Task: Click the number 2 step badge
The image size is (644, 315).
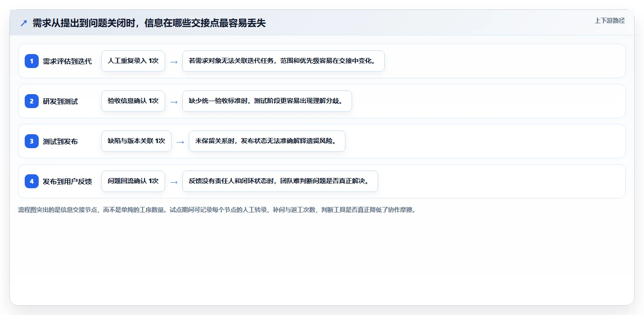Action: pos(32,101)
